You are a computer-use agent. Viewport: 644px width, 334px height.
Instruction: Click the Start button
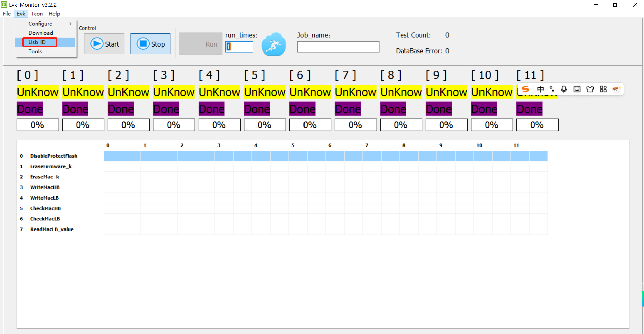104,44
